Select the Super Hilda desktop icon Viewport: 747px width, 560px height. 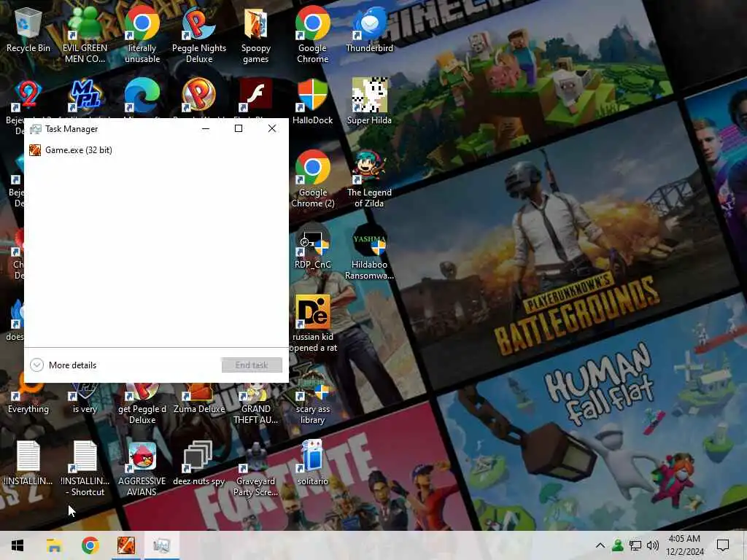(369, 102)
